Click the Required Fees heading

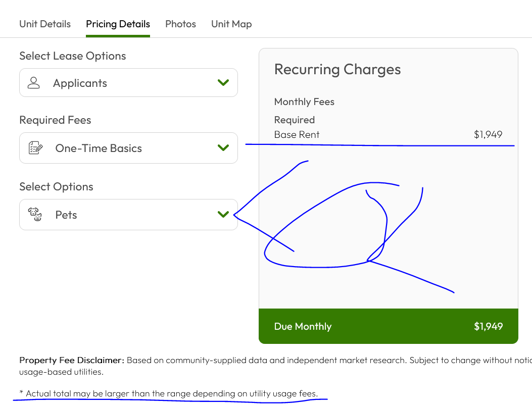click(55, 120)
